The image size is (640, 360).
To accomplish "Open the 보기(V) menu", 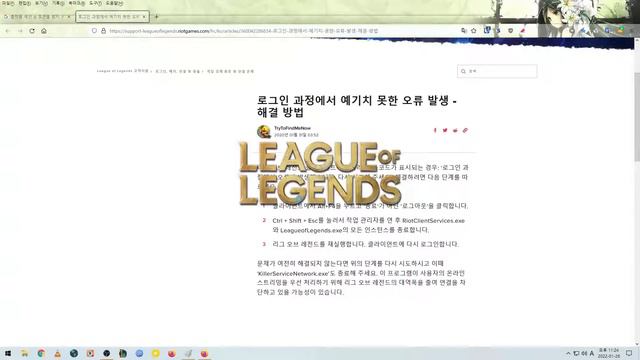I will (x=41, y=3).
